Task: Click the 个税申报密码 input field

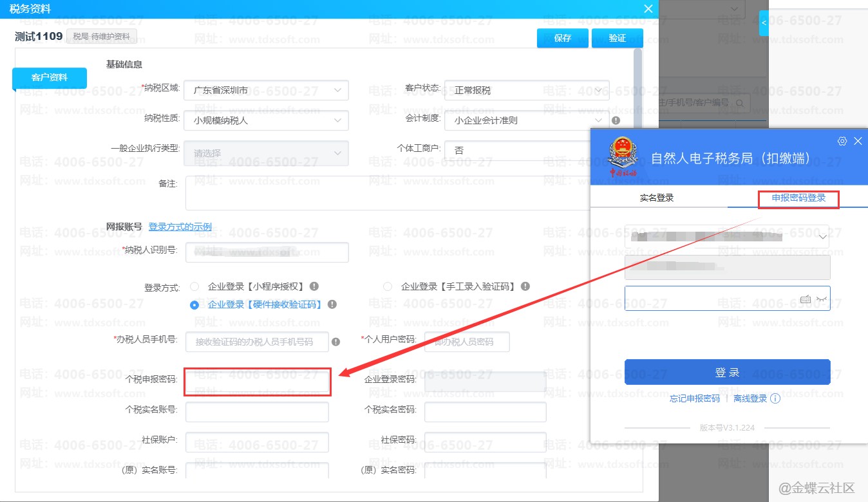Action: [257, 382]
